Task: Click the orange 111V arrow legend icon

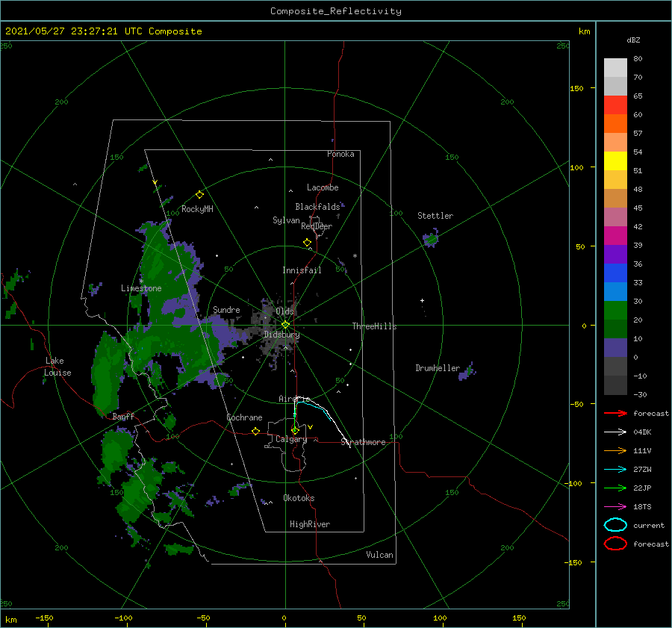Action: [x=615, y=450]
